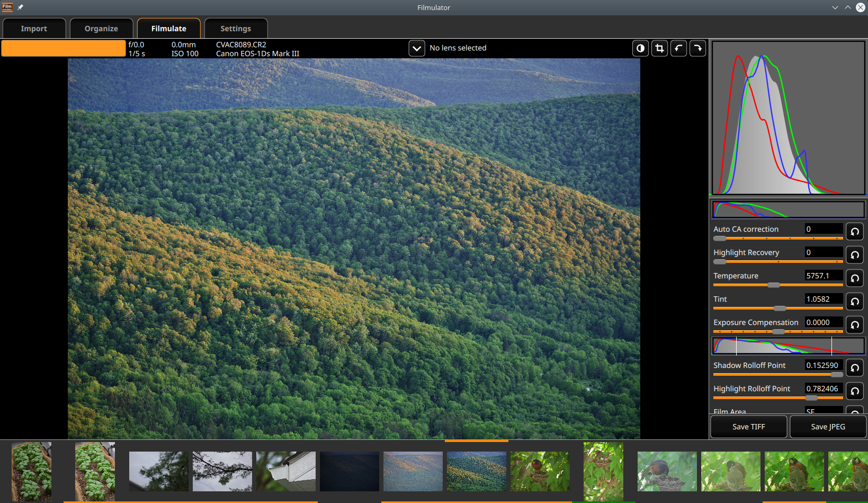Save the image as JPEG

tap(827, 426)
